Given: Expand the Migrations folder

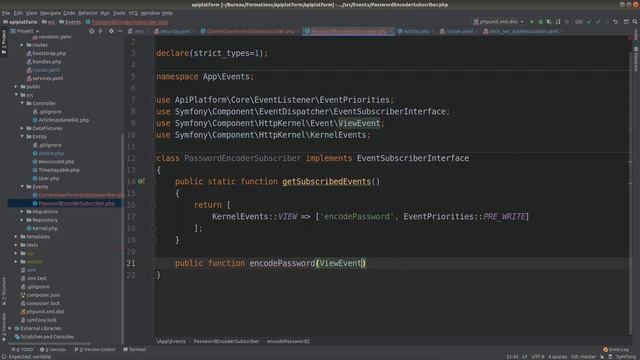Looking at the screenshot, I should [x=22, y=212].
